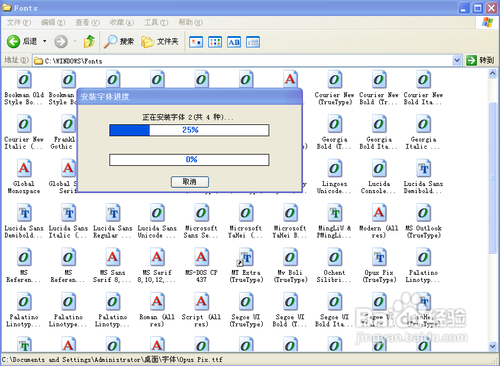Select MS Sans Serif 8,... font icon
Screen dimensions: 500x366
pos(113,257)
